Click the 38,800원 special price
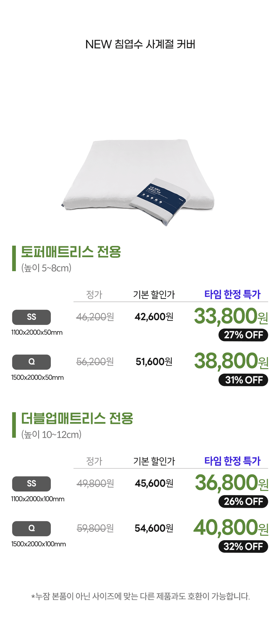This screenshot has height=644, width=280. 231,361
